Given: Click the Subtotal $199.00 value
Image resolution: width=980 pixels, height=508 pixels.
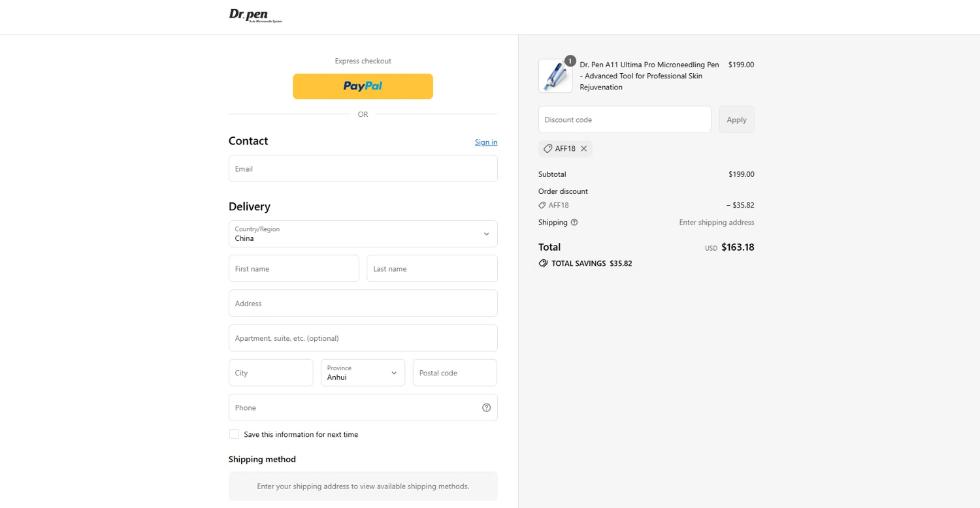Looking at the screenshot, I should pos(742,174).
